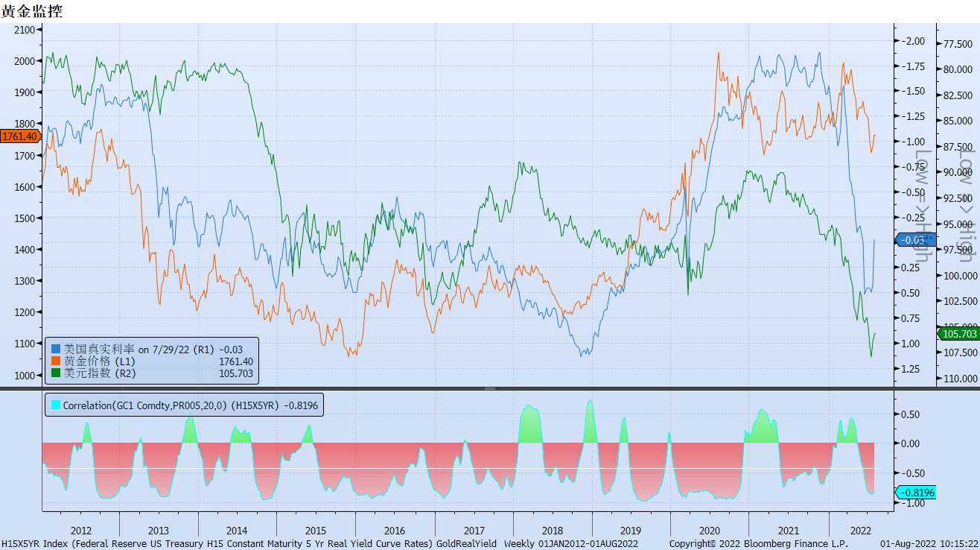
Task: Click the orange 黄金价格 legend swatch
Action: [56, 361]
